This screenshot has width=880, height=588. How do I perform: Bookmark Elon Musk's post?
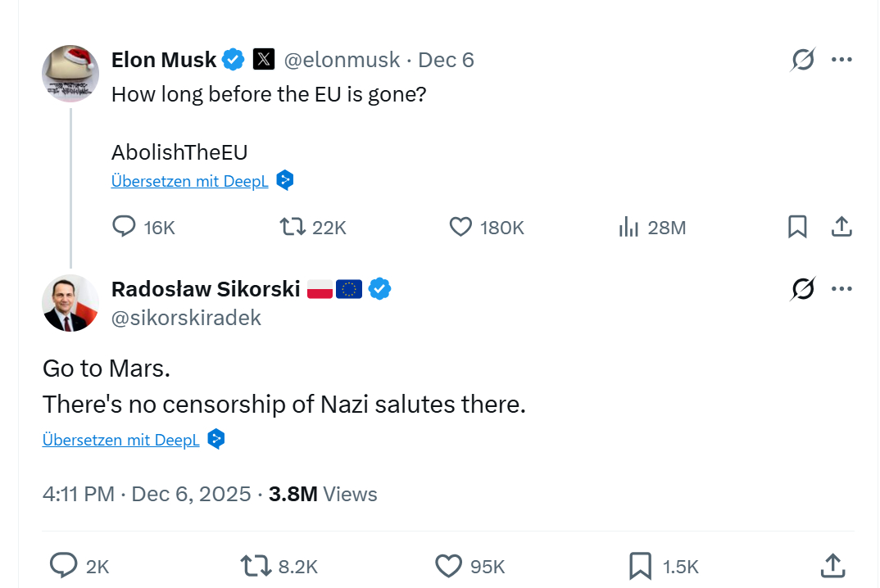point(797,227)
